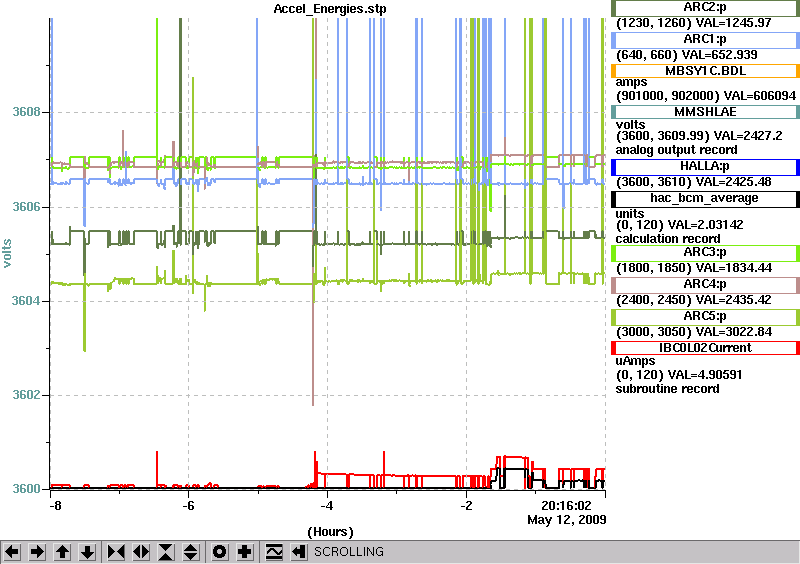
Task: Pan the graph up with the up arrow
Action: click(x=62, y=552)
